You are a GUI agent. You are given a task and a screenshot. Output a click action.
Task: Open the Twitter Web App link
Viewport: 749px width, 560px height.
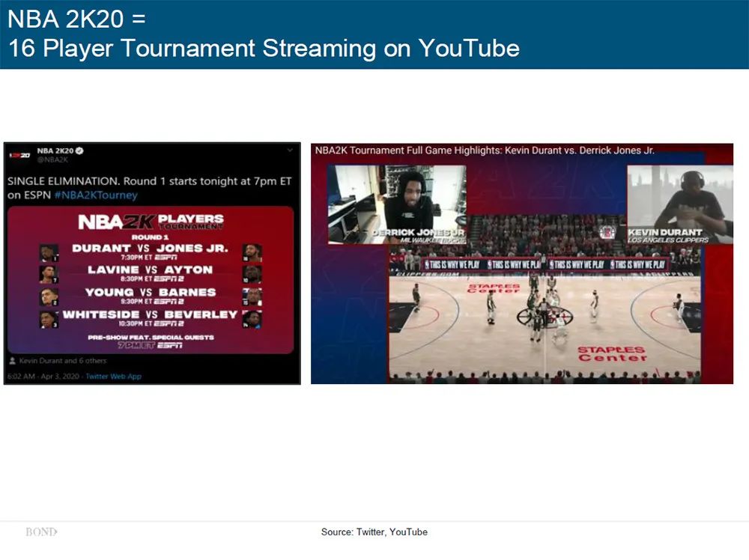coord(114,376)
